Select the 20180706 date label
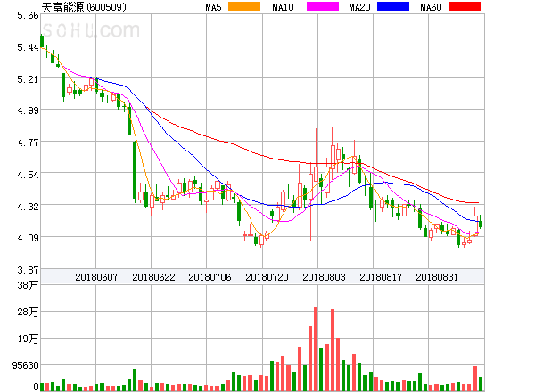This screenshot has height=392, width=535. (210, 277)
